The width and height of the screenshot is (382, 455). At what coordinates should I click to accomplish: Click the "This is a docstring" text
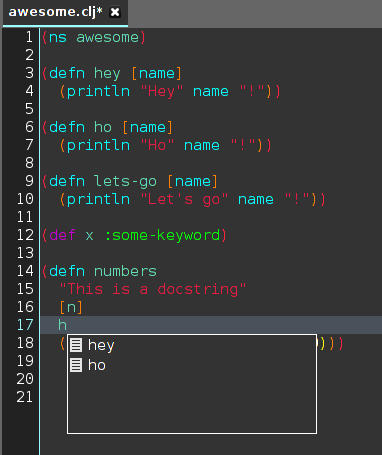click(153, 289)
